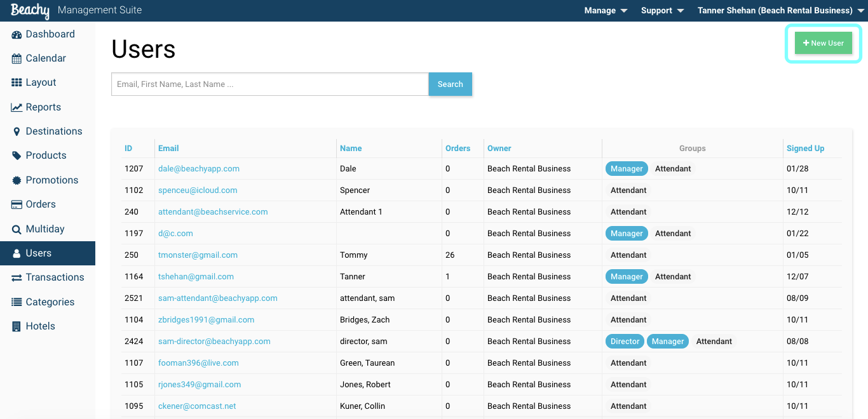The height and width of the screenshot is (419, 868).
Task: Click the Hotels building icon
Action: pos(17,326)
